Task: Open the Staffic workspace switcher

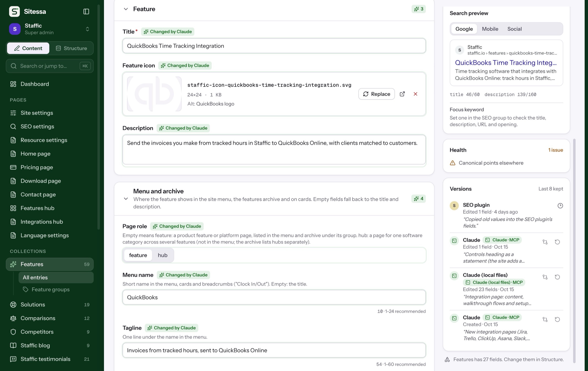Action: [50, 29]
